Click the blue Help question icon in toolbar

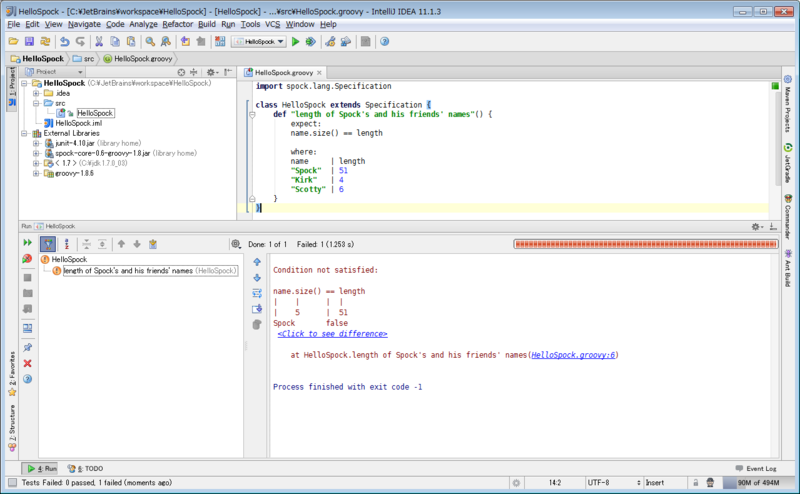pos(385,41)
